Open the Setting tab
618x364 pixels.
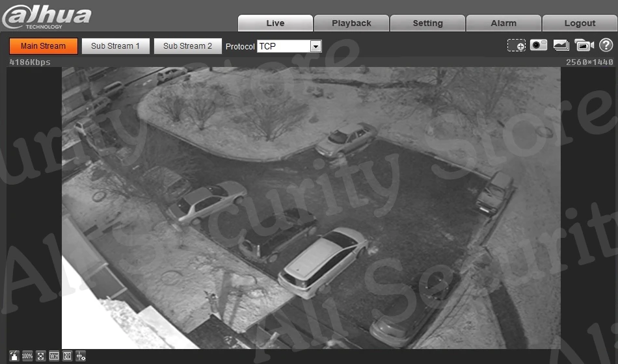tap(427, 23)
